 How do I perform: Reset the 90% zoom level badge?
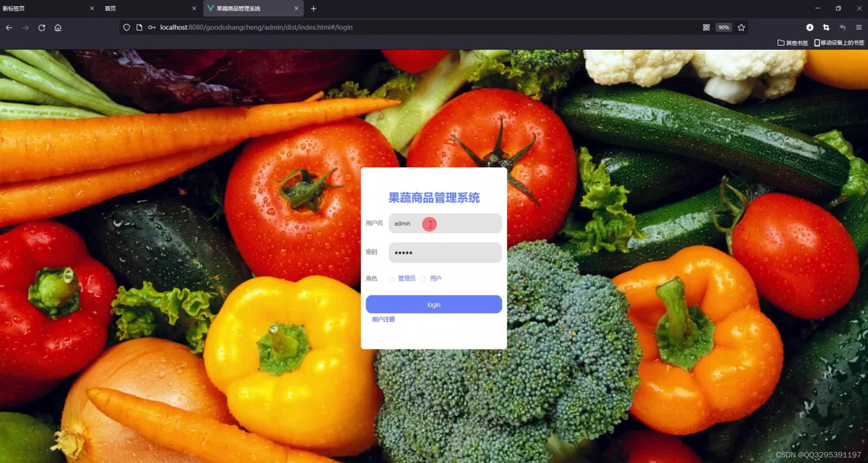[x=724, y=27]
